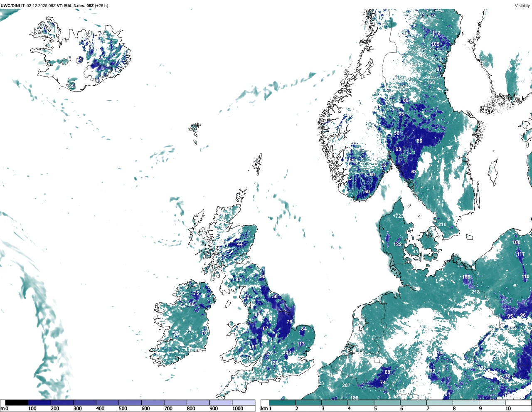Screen dimensions: 532x412
Task: Click map value '103' in southern England
Action: [287, 353]
